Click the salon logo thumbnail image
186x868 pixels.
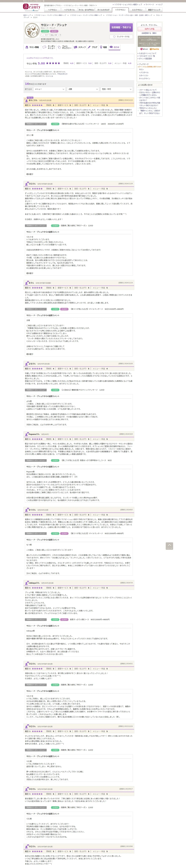coord(32,31)
